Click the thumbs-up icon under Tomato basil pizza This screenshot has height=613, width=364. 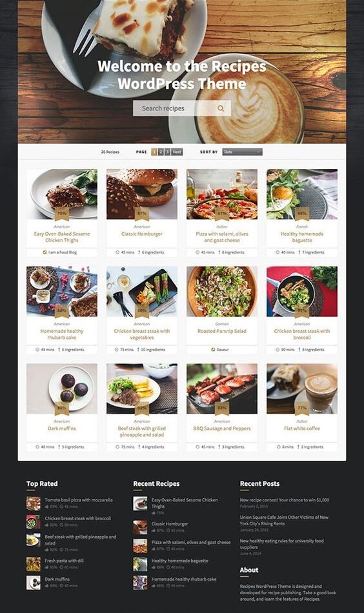tap(47, 507)
